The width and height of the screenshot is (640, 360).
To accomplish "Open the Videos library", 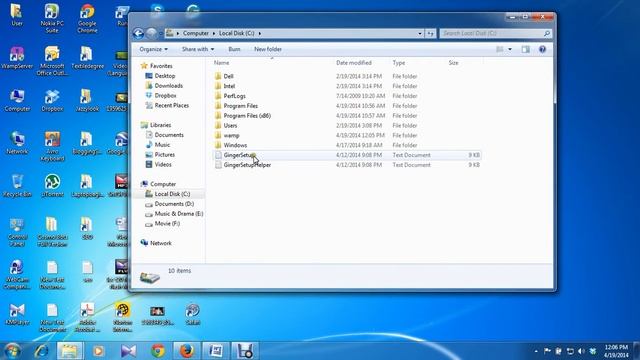I will (163, 164).
